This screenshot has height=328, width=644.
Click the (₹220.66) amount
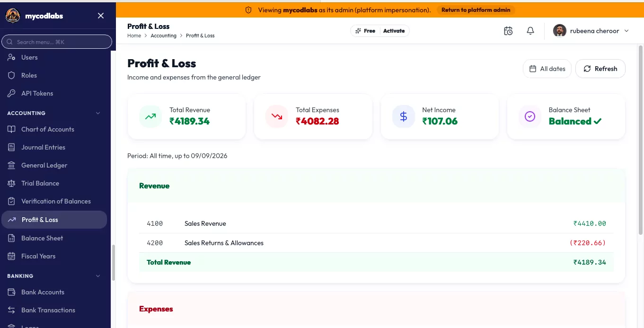(588, 243)
